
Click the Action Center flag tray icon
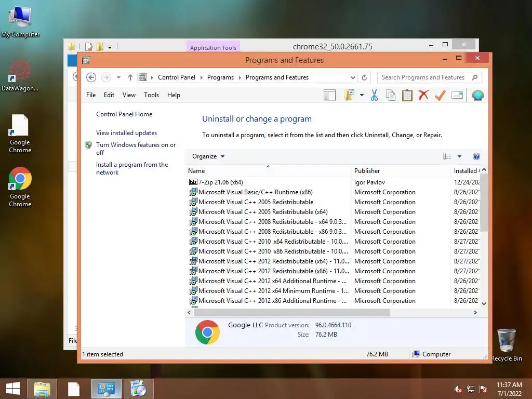483,389
